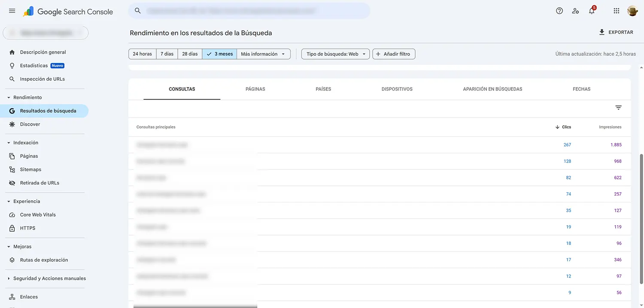Viewport: 644px width, 308px height.
Task: Open Sitemaps from the sidebar
Action: pyautogui.click(x=30, y=169)
